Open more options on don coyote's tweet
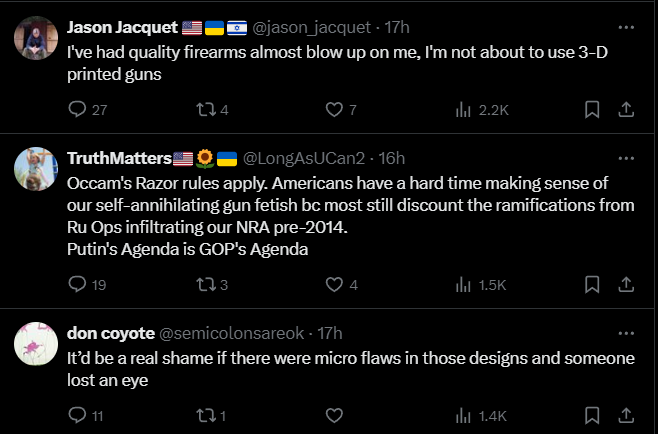 [x=626, y=333]
